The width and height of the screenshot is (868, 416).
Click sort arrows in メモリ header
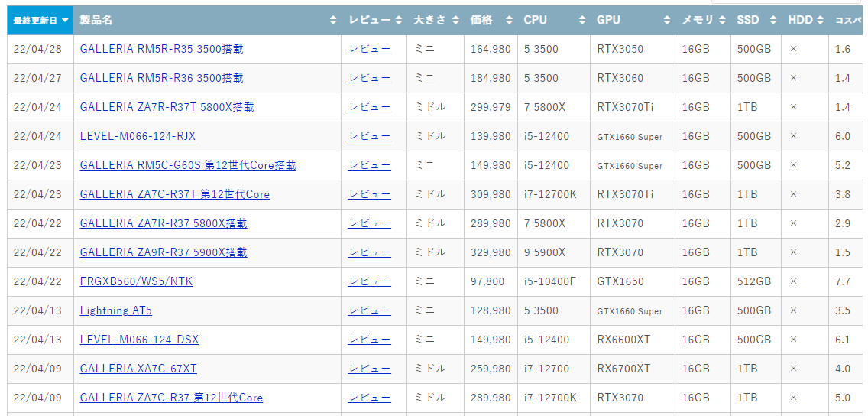point(722,21)
